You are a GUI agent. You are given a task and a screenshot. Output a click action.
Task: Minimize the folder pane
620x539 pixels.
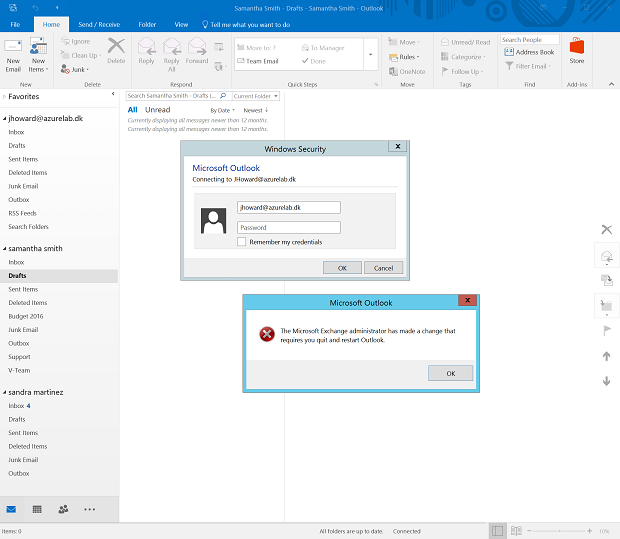tap(113, 94)
